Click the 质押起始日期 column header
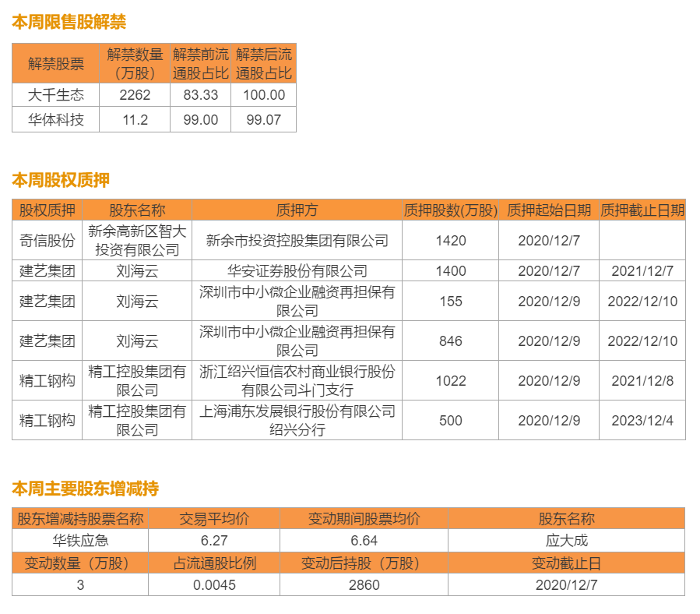This screenshot has height=614, width=700. [549, 210]
